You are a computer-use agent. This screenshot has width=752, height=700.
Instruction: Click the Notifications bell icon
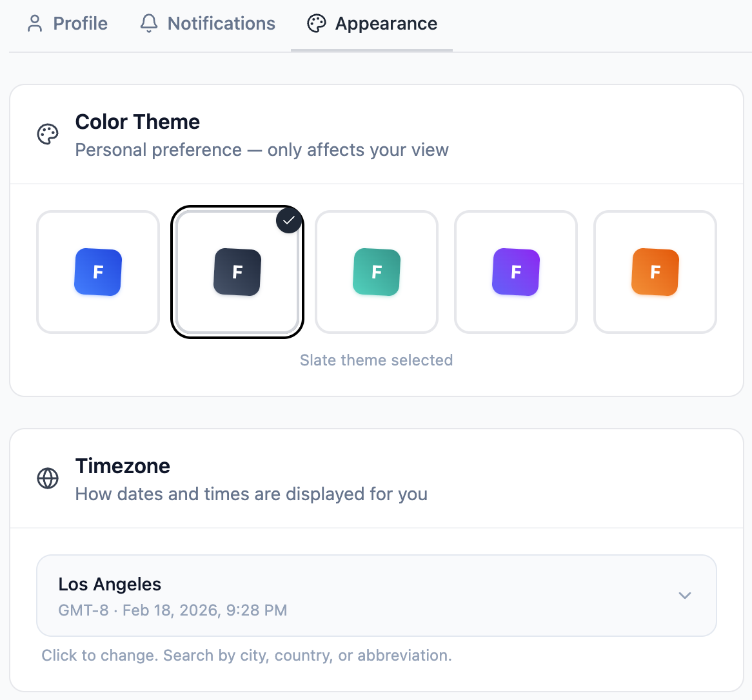coord(148,23)
